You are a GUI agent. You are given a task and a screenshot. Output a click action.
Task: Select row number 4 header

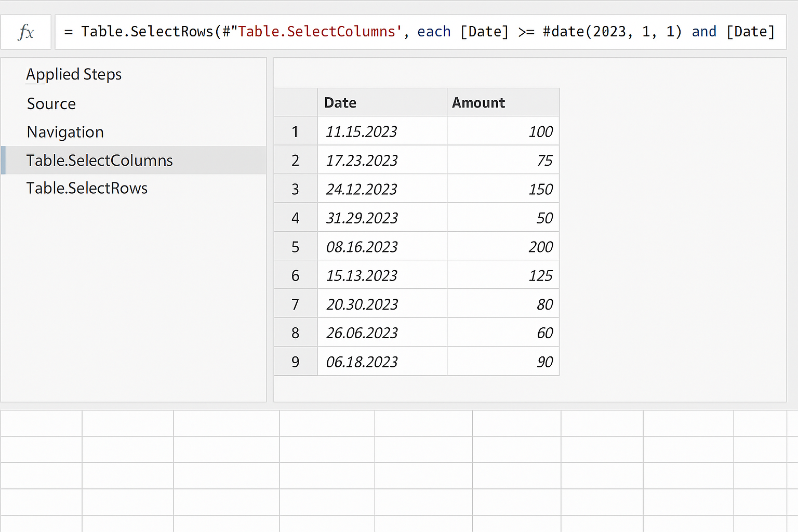[x=296, y=217]
